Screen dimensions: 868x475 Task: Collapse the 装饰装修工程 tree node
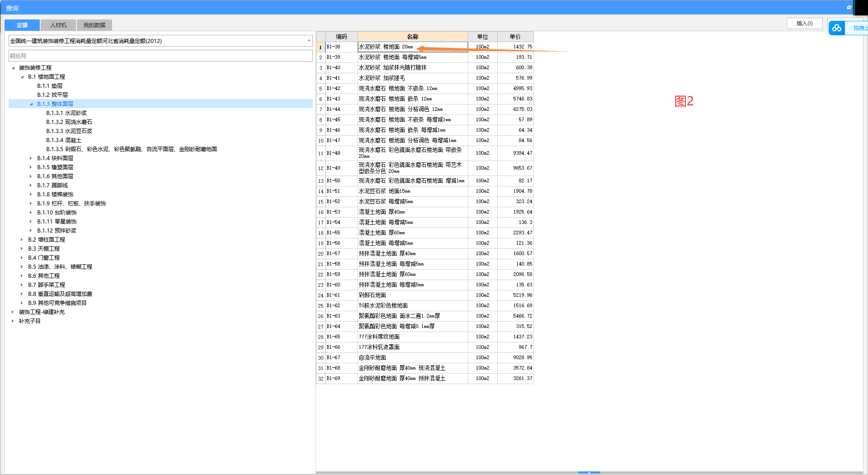point(13,68)
